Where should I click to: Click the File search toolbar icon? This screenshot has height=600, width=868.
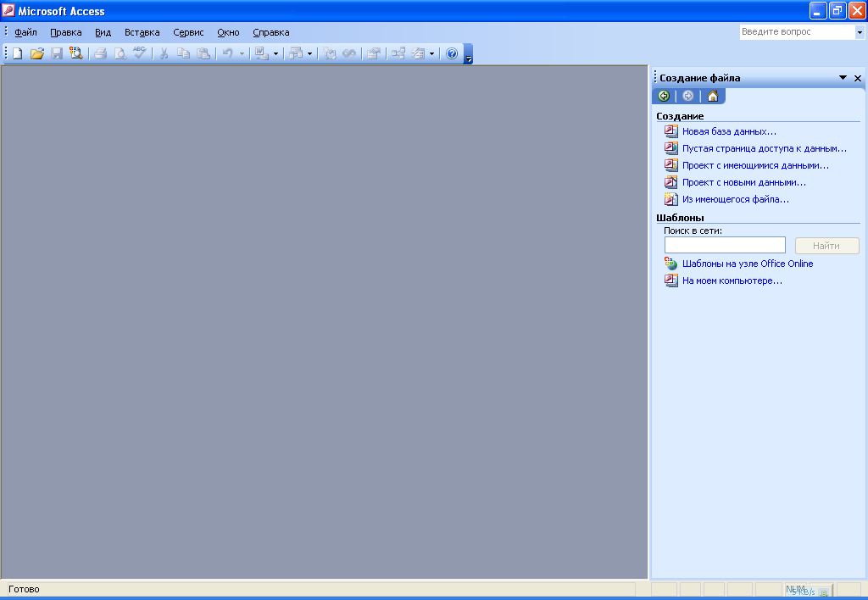75,53
